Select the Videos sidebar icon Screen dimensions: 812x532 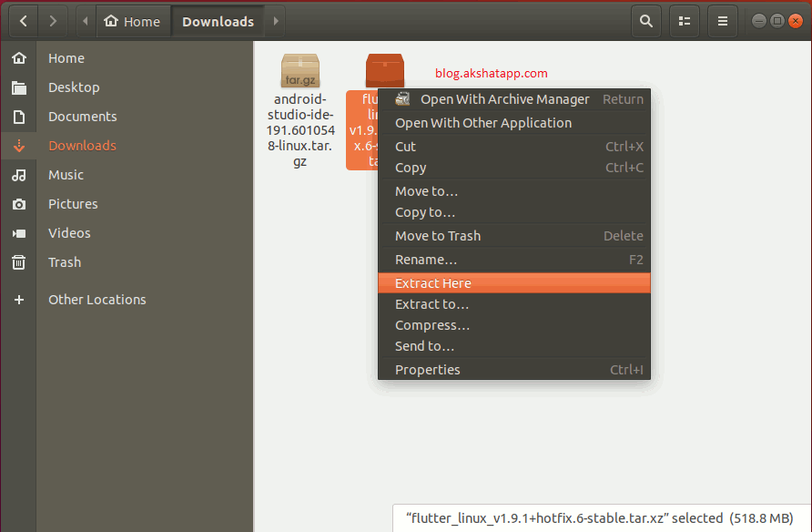coord(19,233)
